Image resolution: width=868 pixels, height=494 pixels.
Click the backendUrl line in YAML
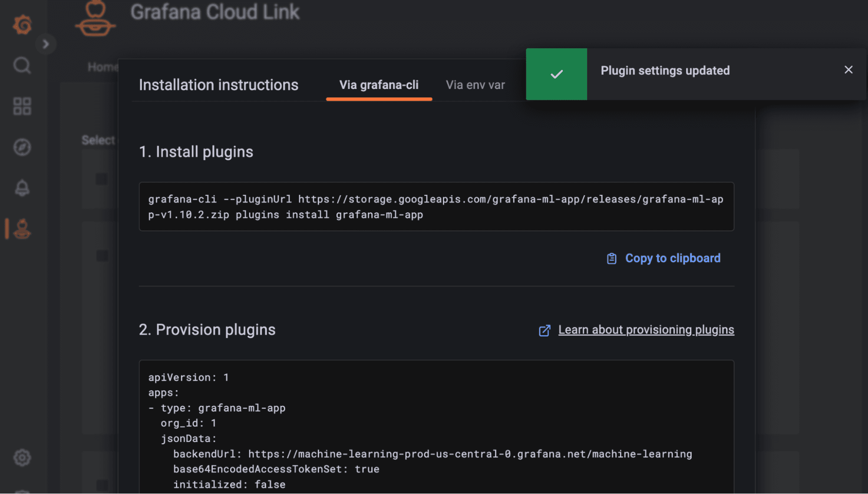(x=432, y=454)
